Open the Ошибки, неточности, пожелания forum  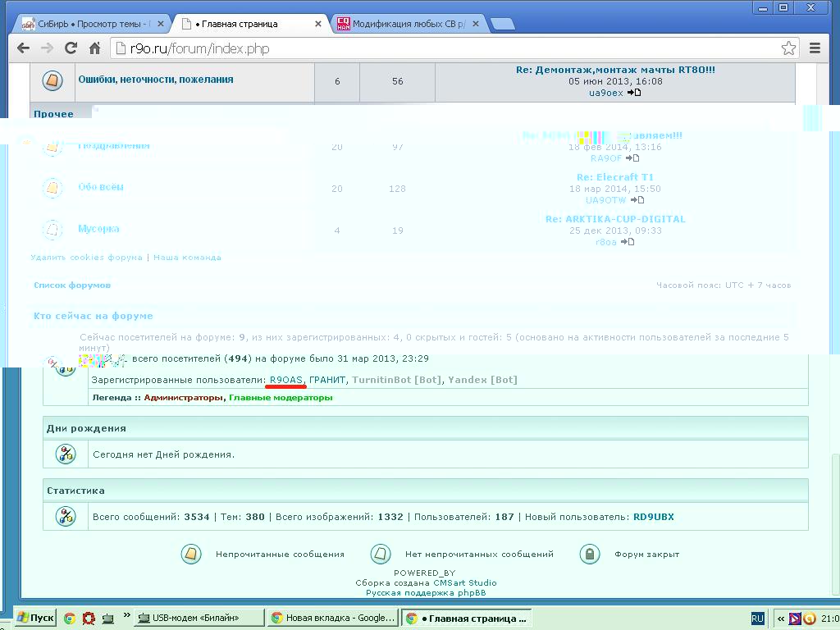point(156,80)
